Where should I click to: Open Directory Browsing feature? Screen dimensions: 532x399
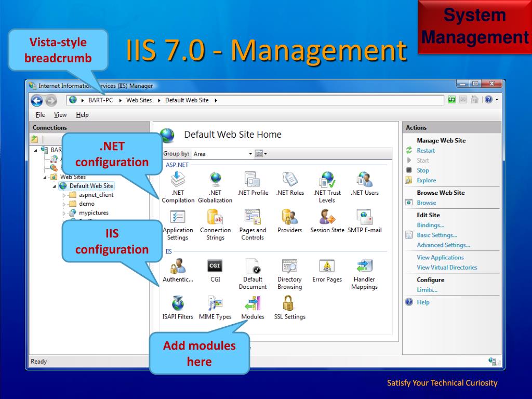[290, 274]
